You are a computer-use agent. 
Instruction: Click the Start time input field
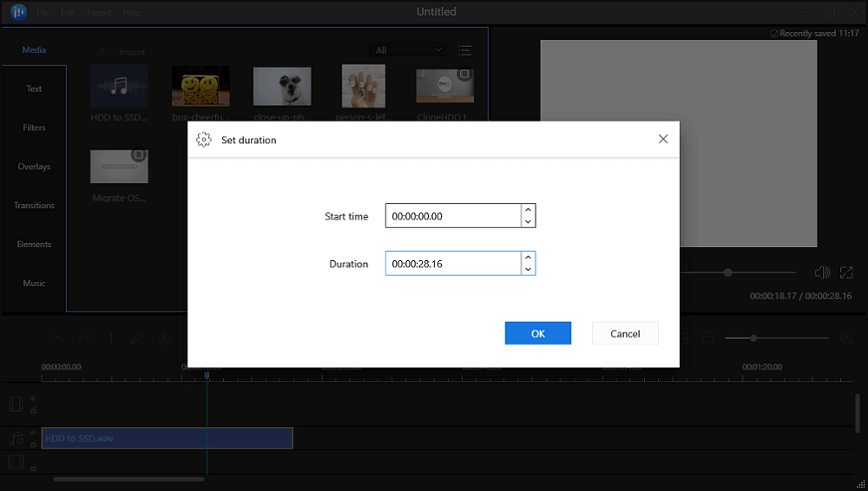[452, 216]
